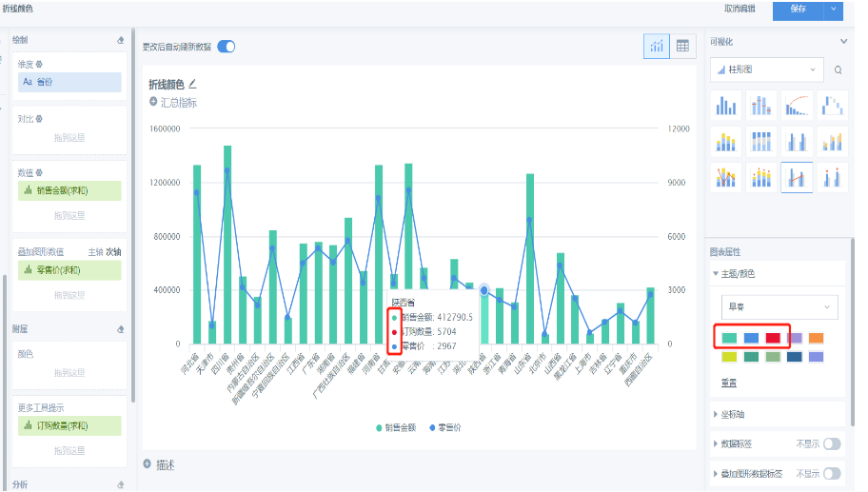Toggle 叠加图形数据标签 display switch
The image size is (868, 492).
pyautogui.click(x=832, y=474)
